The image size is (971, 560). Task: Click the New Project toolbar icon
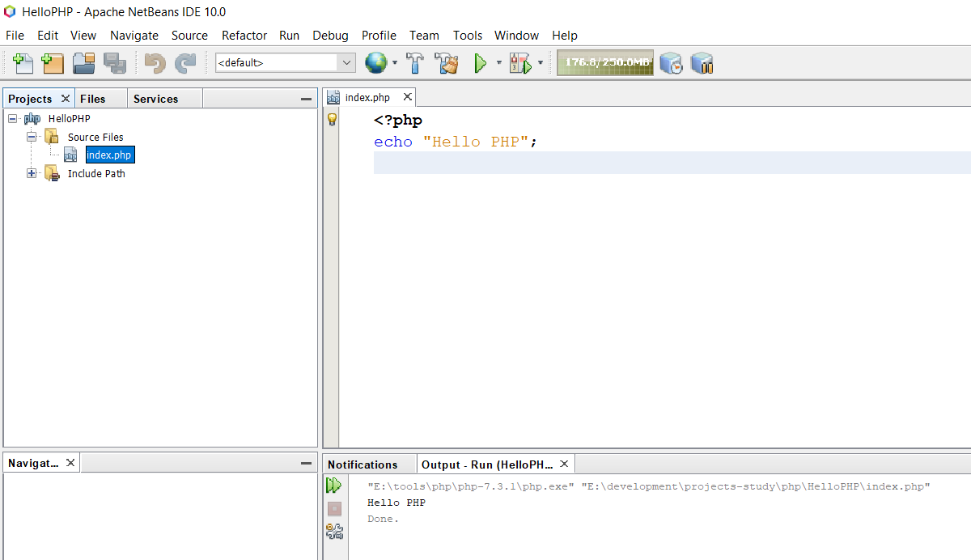(x=53, y=62)
